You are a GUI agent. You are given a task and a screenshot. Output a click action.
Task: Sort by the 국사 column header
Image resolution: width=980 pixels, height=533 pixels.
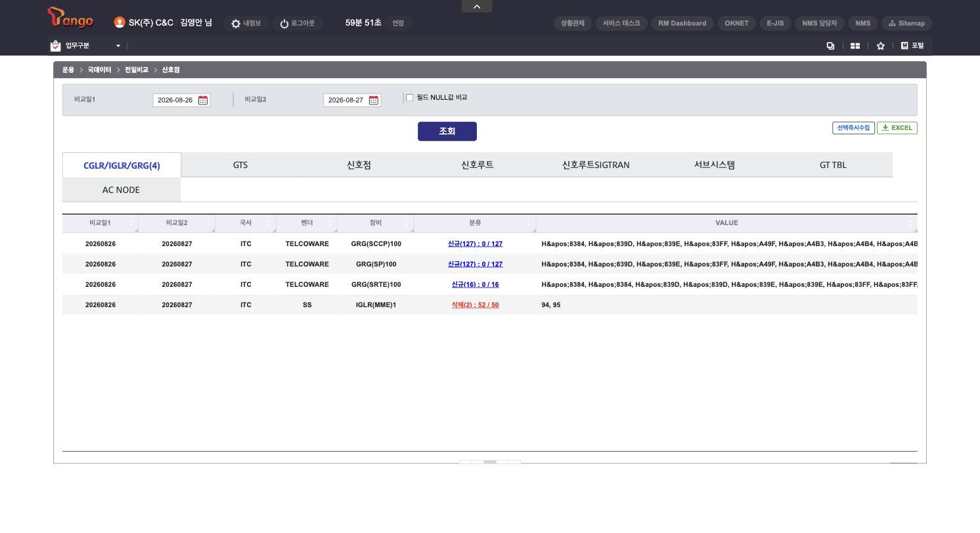[246, 223]
